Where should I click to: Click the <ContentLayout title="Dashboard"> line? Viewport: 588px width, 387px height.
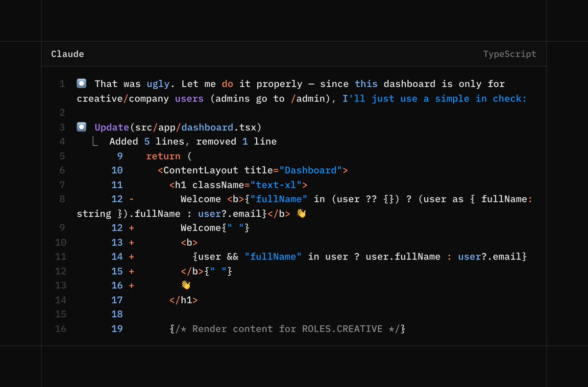click(x=253, y=170)
